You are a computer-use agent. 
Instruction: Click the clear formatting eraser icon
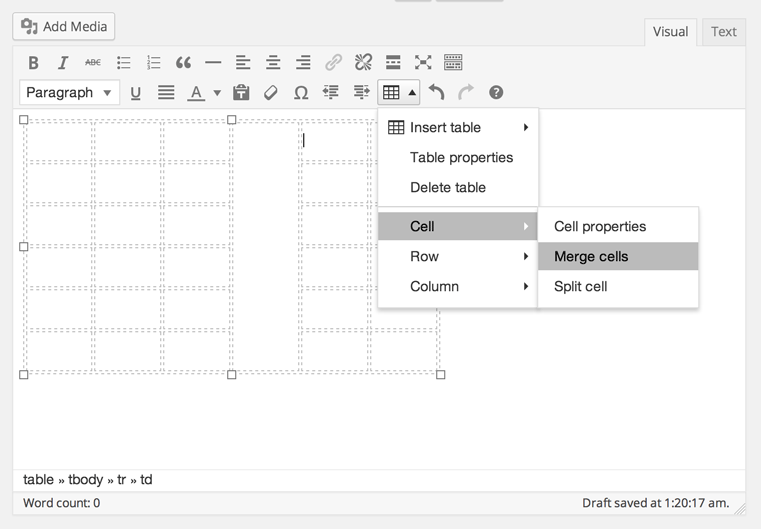click(270, 93)
